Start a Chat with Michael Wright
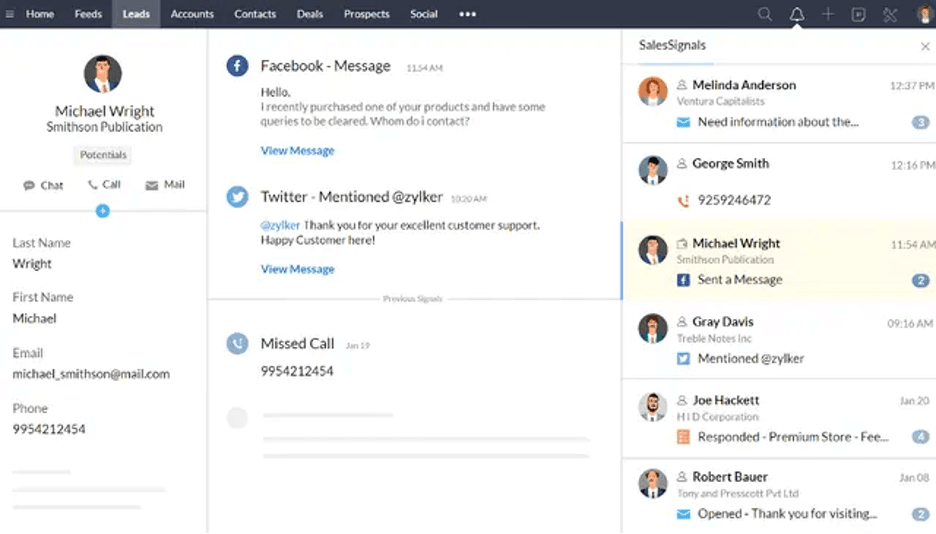This screenshot has height=534, width=936. [x=43, y=186]
